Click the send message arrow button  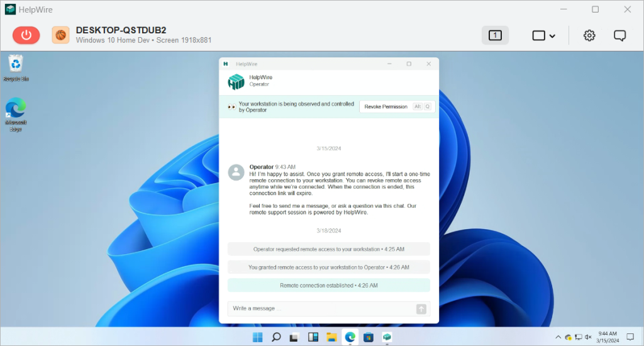(x=421, y=309)
